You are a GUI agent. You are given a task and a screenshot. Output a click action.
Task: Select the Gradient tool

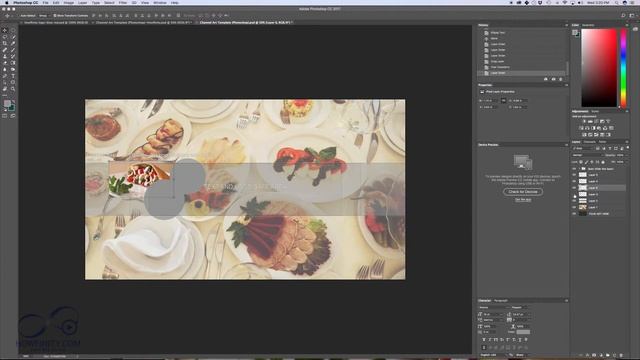pyautogui.click(x=13, y=63)
